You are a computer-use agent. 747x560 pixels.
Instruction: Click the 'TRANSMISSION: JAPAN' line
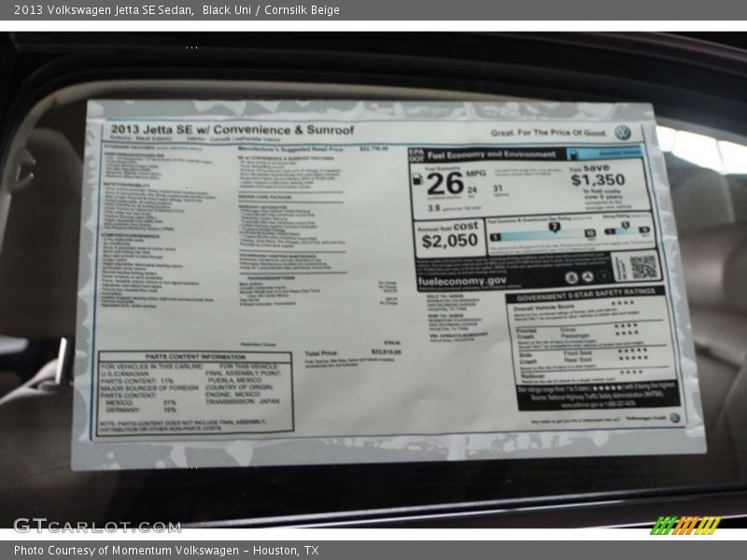[243, 401]
